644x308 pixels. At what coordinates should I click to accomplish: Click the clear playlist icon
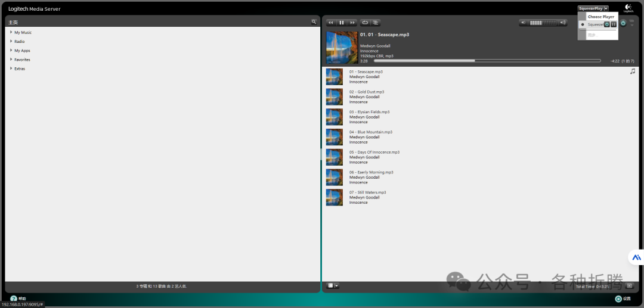tap(630, 286)
